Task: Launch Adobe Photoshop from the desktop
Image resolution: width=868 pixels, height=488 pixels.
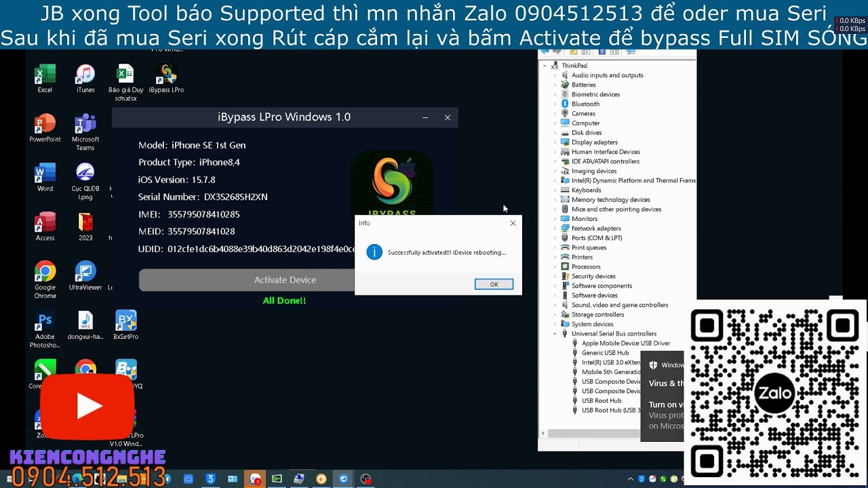Action: point(45,330)
